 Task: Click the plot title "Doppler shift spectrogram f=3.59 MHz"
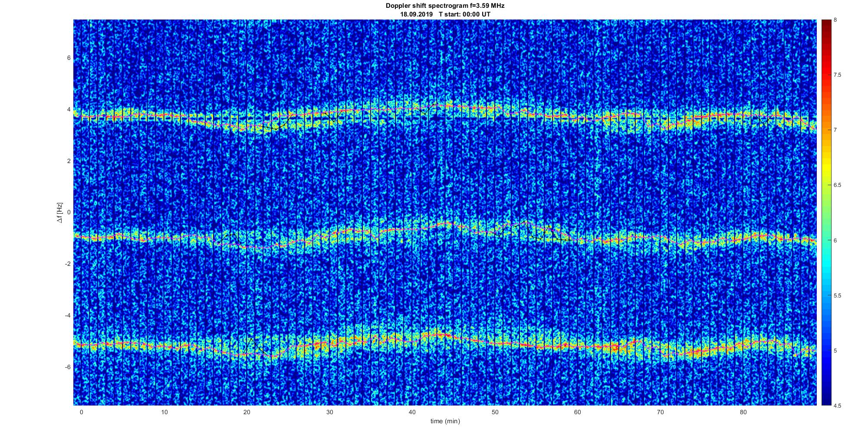coord(445,6)
